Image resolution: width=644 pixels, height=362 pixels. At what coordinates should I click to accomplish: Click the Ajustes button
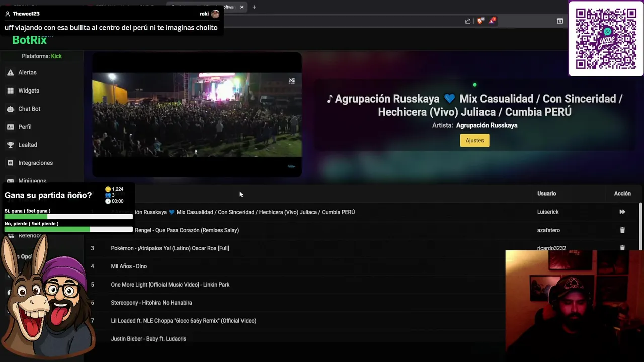tap(474, 140)
